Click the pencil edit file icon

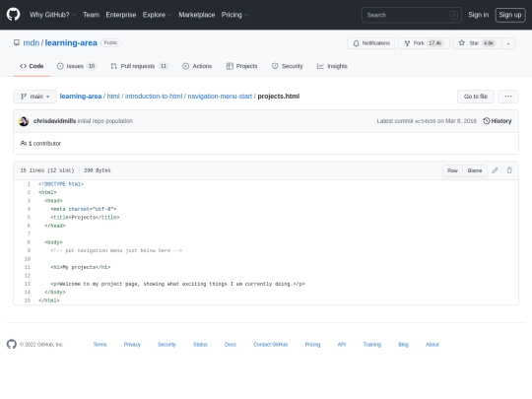pos(495,170)
